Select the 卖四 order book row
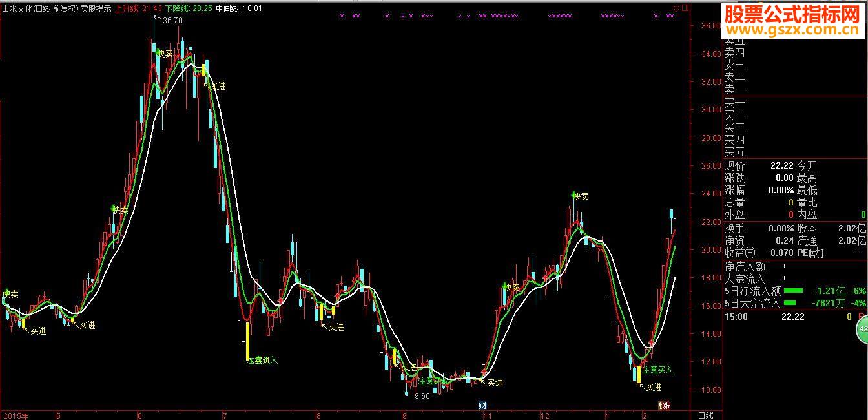 [x=795, y=53]
